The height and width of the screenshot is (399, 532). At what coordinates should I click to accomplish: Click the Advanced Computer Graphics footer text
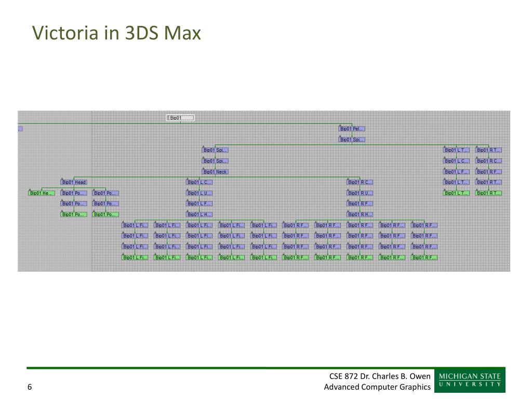377,387
